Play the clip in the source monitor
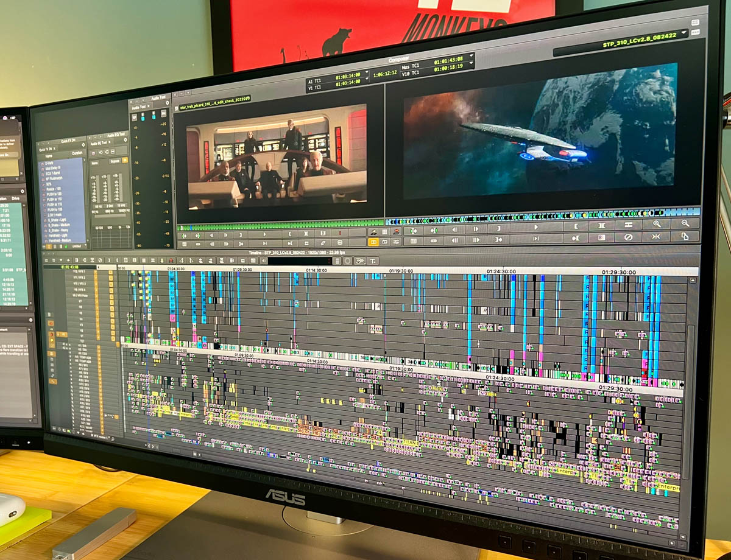Screen dimensions: 731x560 (264, 234)
